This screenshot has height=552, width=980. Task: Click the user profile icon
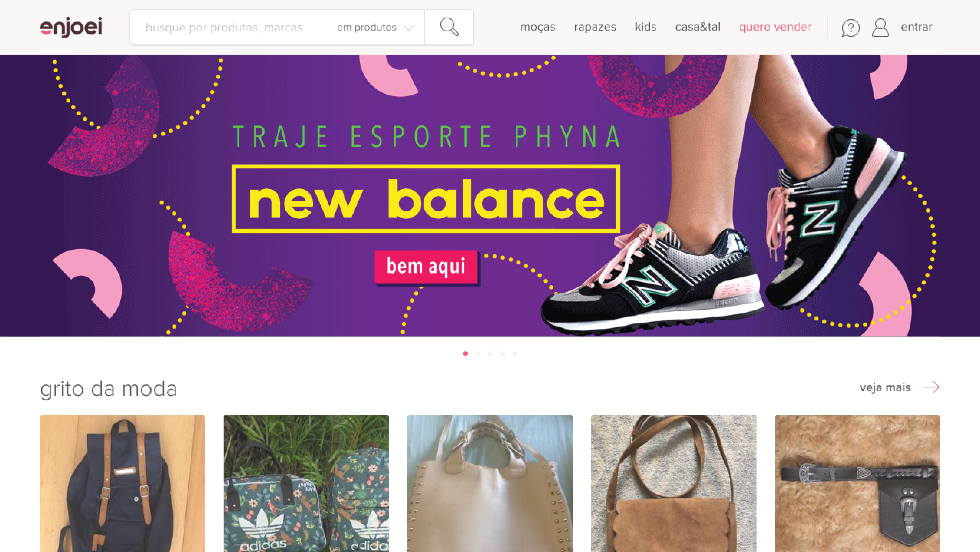[880, 28]
